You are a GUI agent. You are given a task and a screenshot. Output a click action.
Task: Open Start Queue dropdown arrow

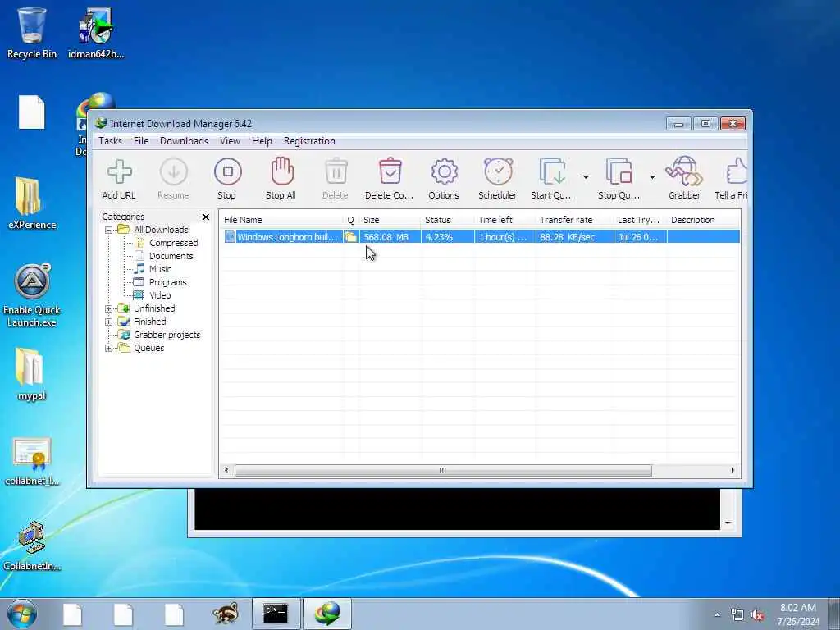point(586,177)
